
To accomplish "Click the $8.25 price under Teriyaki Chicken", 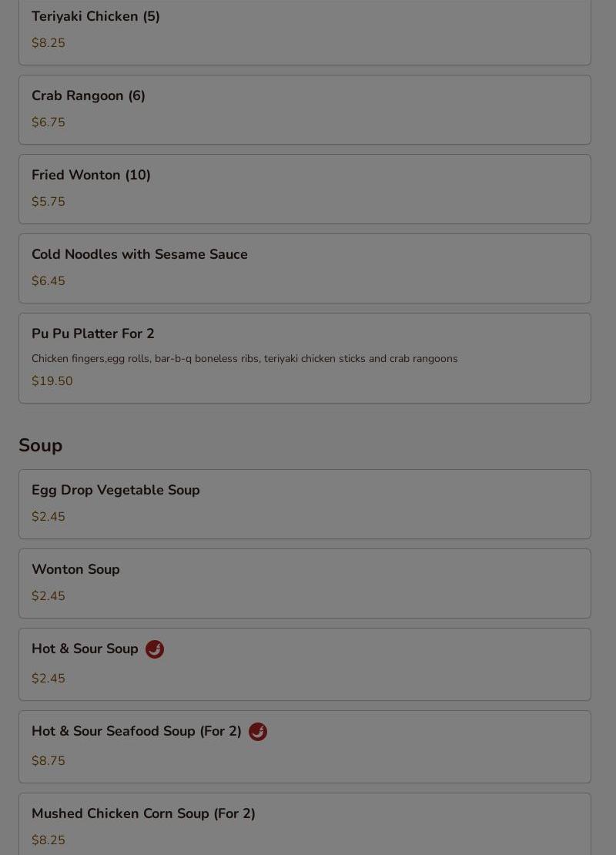I will click(49, 43).
